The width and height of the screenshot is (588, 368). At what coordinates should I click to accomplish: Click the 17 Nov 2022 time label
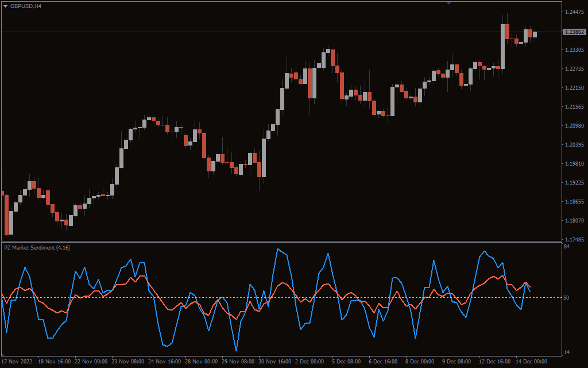tap(17, 362)
